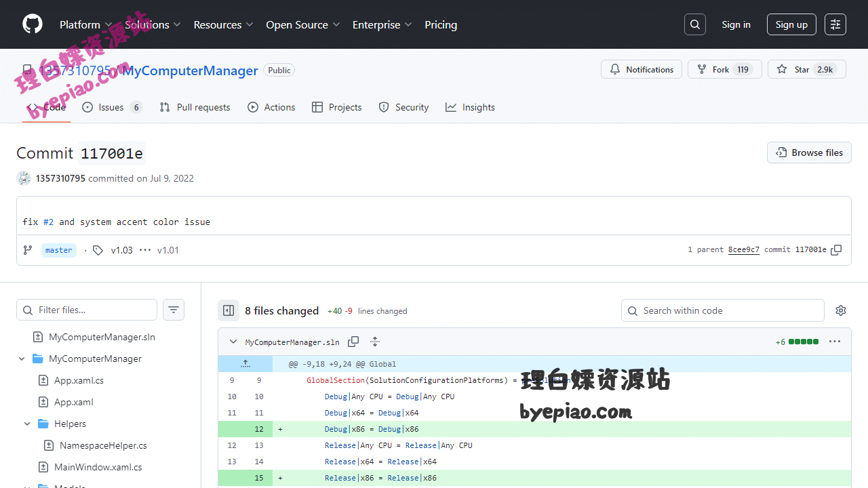Collapse the MyComputerManager.sln diff
This screenshot has height=488, width=868.
click(233, 342)
